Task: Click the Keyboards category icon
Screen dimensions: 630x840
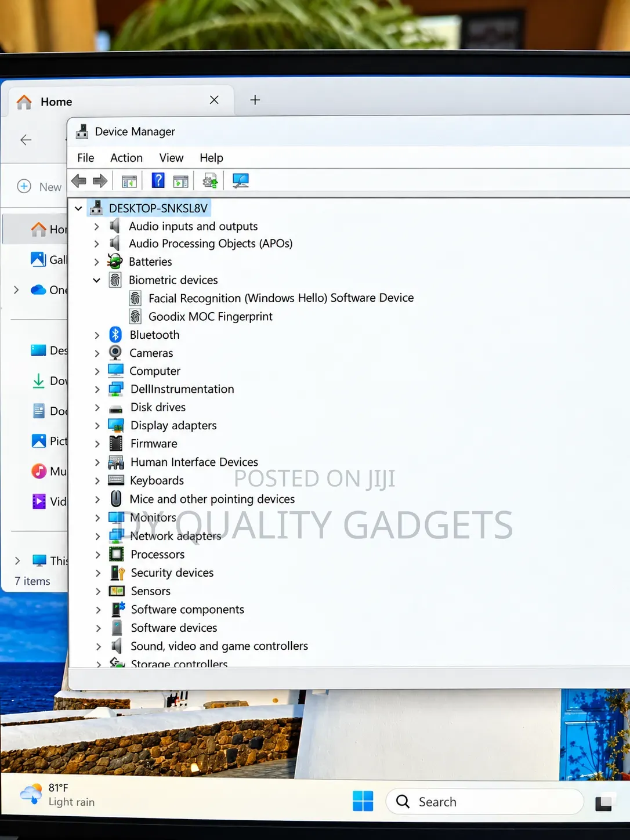Action: [x=116, y=480]
